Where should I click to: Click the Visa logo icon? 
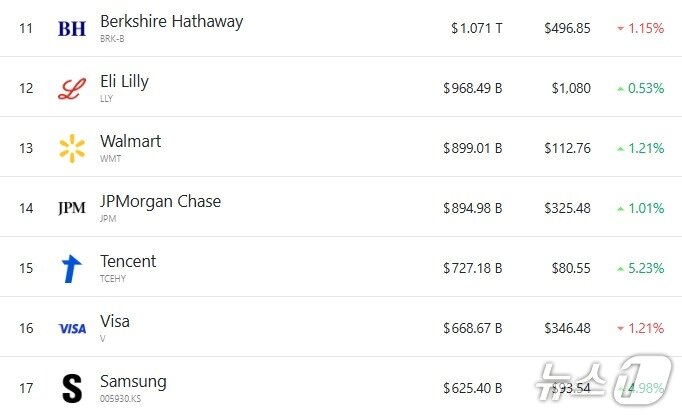72,328
